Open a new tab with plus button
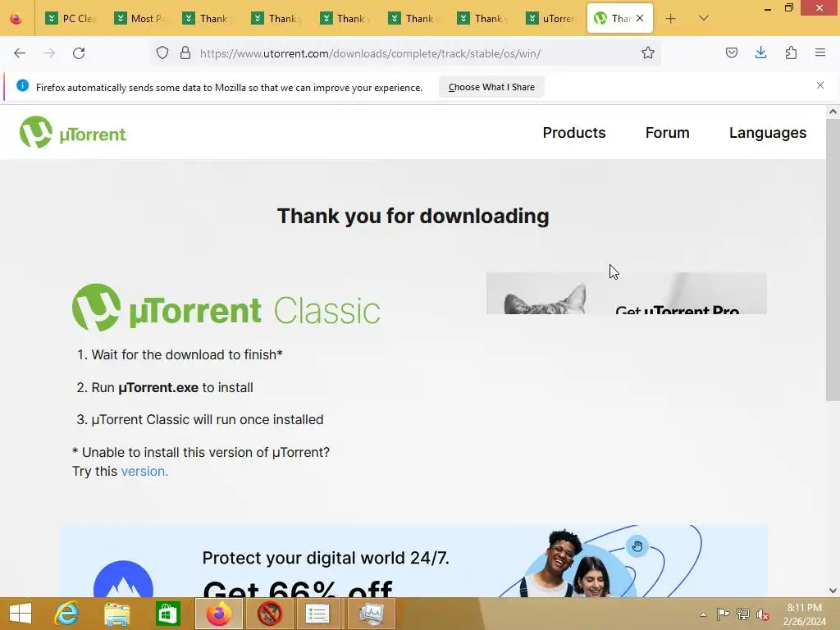 (670, 19)
